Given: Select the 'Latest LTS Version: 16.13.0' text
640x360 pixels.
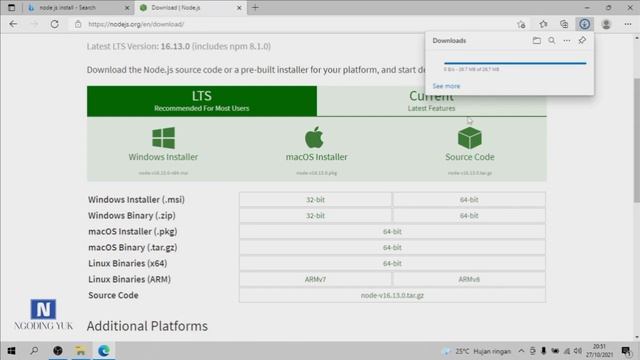Looking at the screenshot, I should 138,46.
